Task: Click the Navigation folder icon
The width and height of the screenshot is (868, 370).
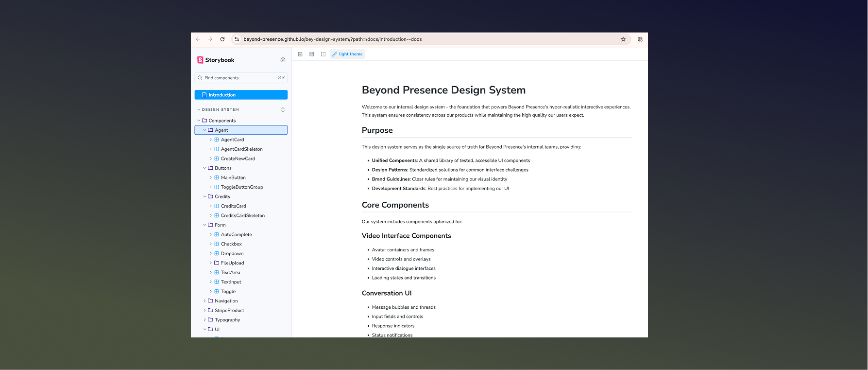Action: point(211,301)
